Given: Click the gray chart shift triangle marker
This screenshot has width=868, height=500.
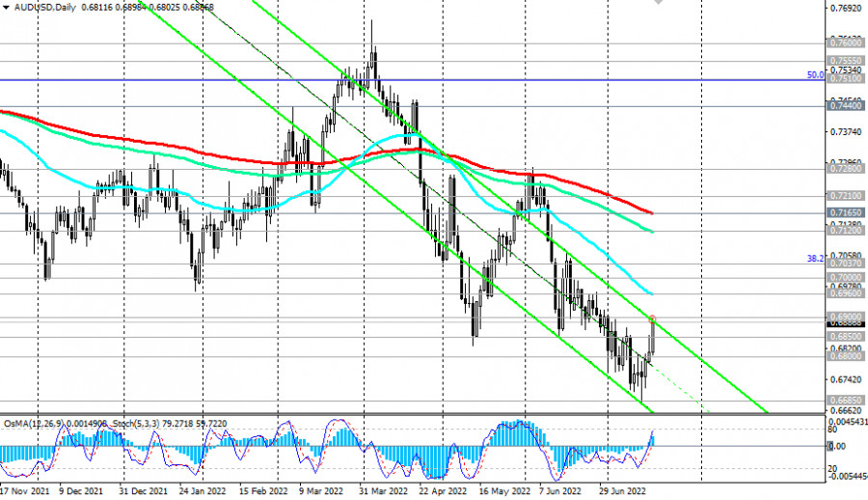Looking at the screenshot, I should tap(658, 2).
